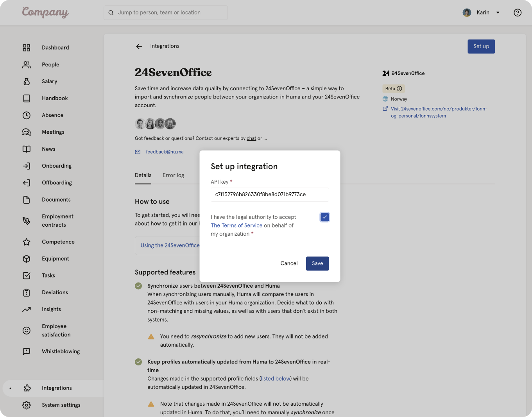Click the News open-book icon
This screenshot has width=532, height=417.
click(x=27, y=149)
